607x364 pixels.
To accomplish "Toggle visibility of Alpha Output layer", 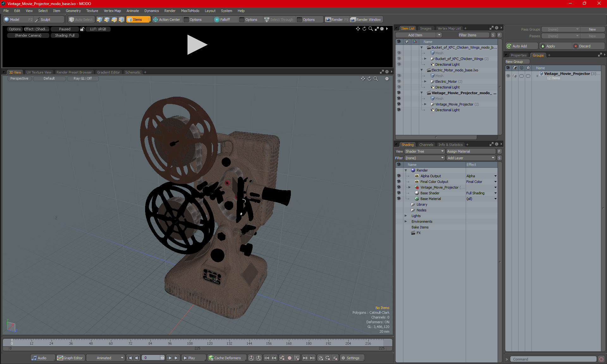I will [x=399, y=176].
